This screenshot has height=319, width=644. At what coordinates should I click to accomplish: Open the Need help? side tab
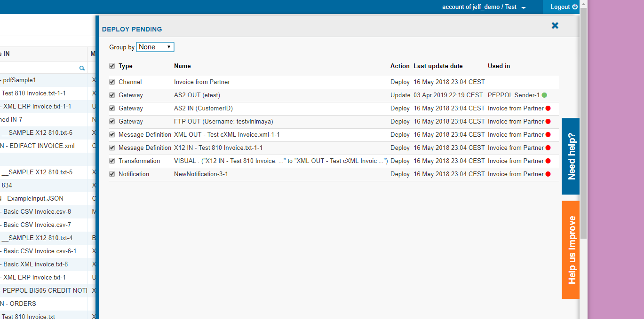pos(571,156)
